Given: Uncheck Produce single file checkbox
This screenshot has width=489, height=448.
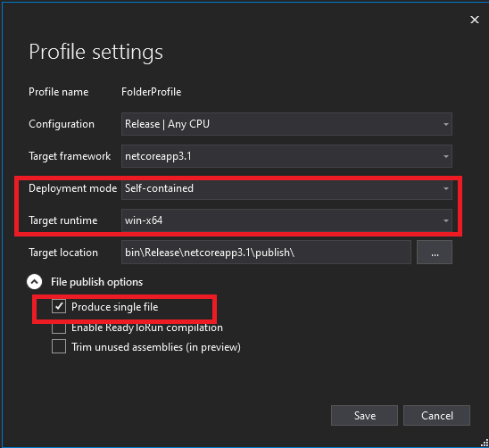Looking at the screenshot, I should (59, 306).
